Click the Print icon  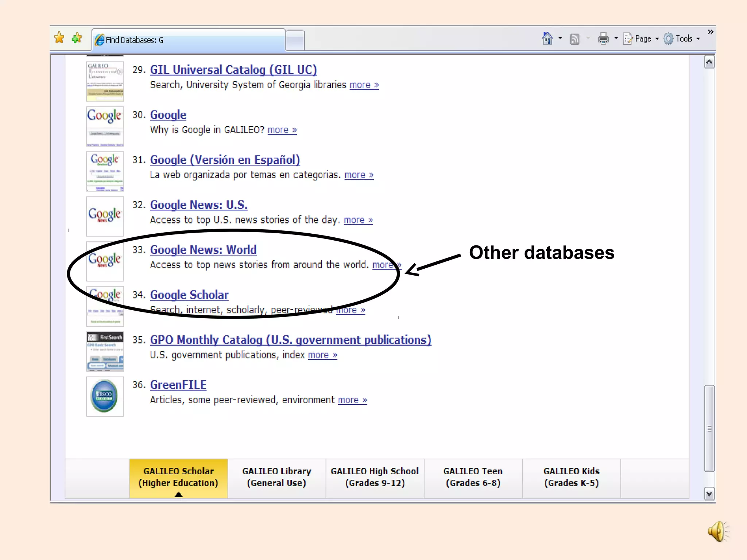click(603, 38)
